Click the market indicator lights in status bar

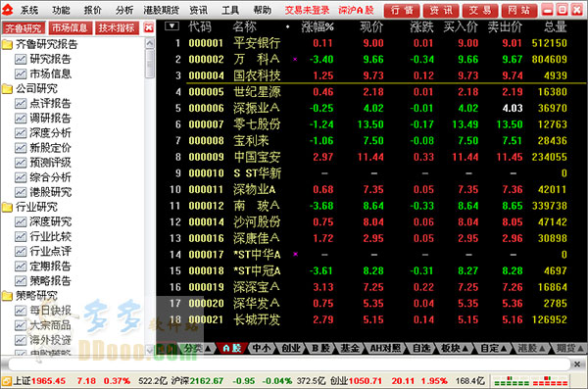click(530, 381)
